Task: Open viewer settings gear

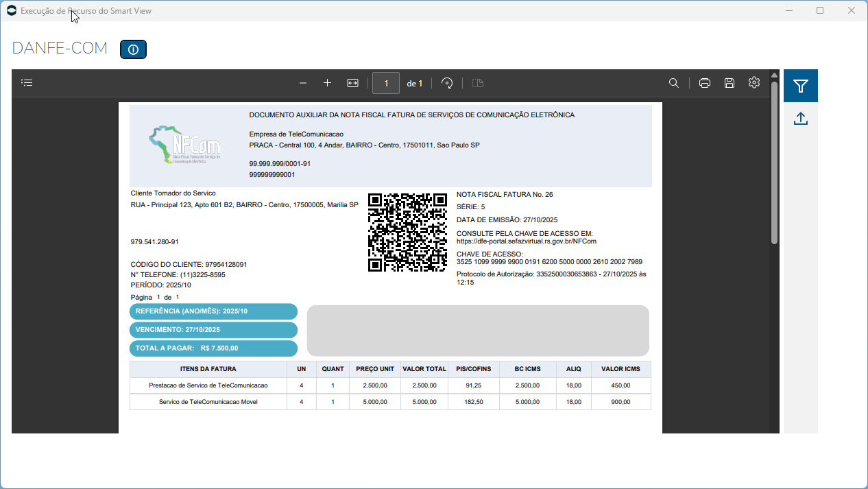Action: click(754, 82)
